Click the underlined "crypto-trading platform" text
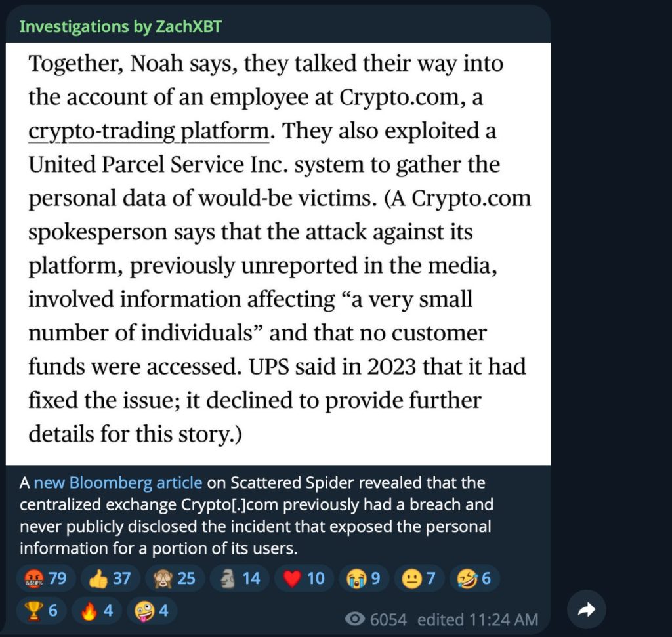 point(149,131)
